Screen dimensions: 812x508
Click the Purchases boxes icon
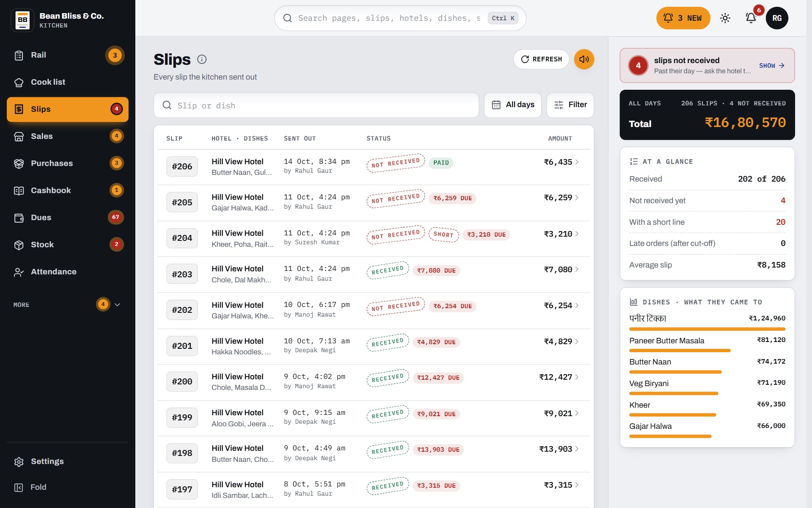[x=19, y=163]
